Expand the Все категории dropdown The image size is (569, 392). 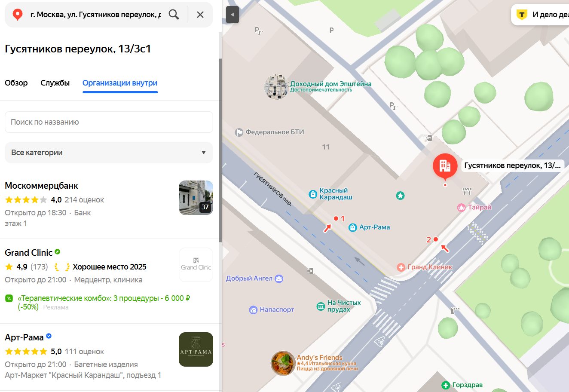[x=109, y=153]
